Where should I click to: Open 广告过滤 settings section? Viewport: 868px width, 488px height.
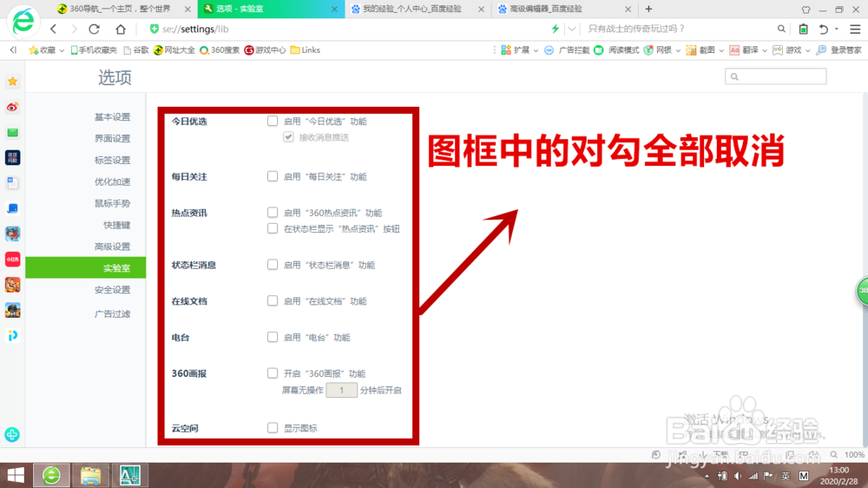(112, 314)
